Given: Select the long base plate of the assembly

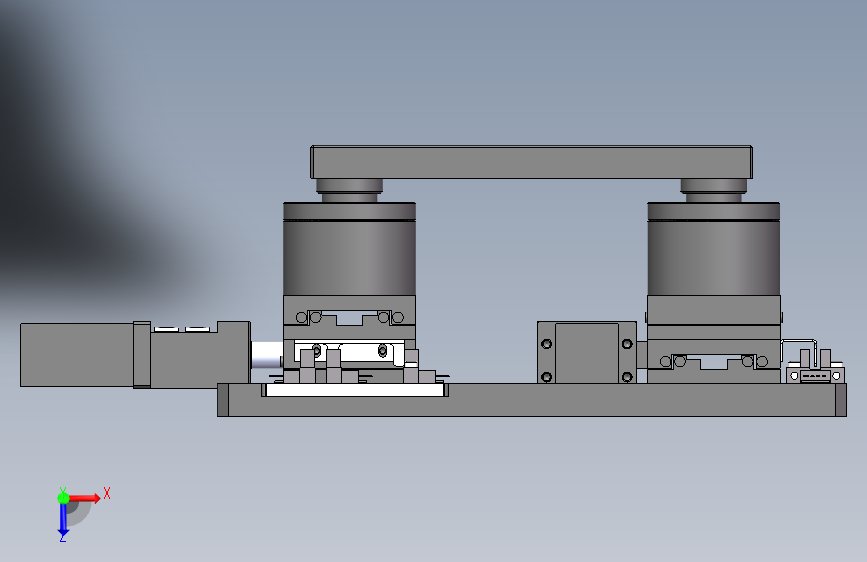Looking at the screenshot, I should point(531,400).
